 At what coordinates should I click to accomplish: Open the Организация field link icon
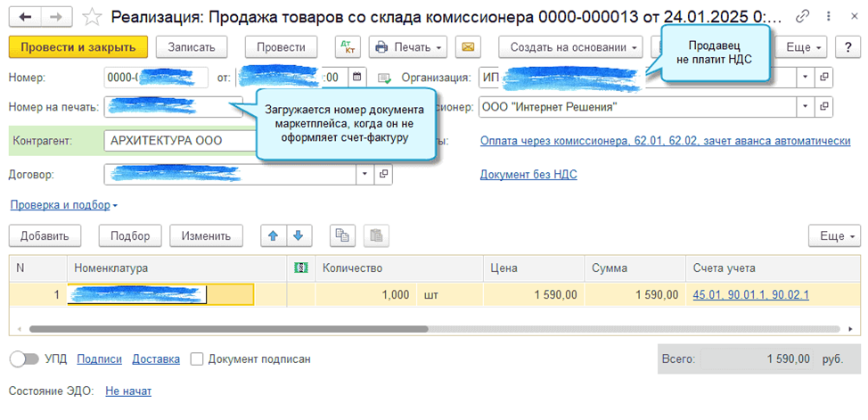[823, 77]
